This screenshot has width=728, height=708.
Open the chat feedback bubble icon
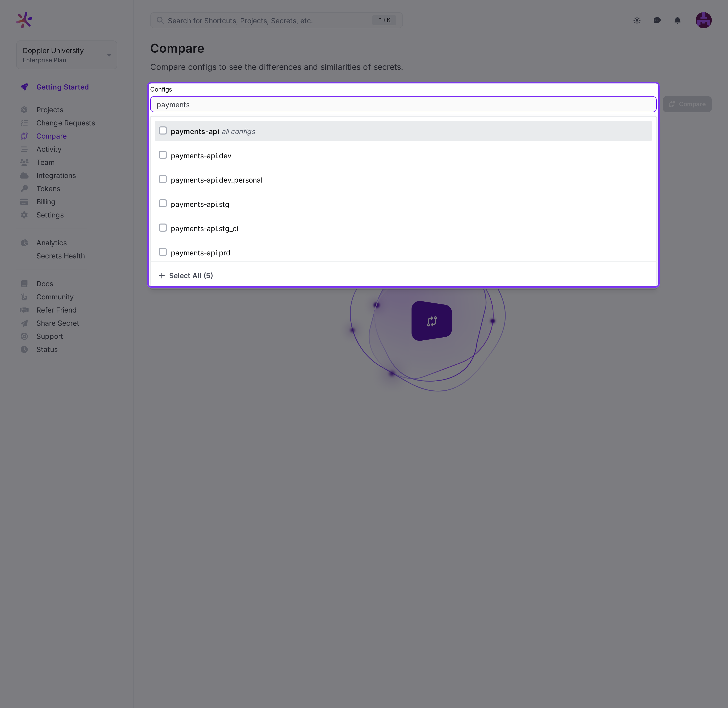[x=657, y=20]
